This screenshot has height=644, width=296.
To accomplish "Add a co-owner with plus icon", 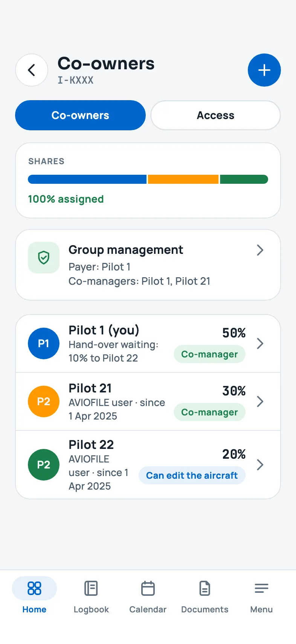I will coord(264,70).
